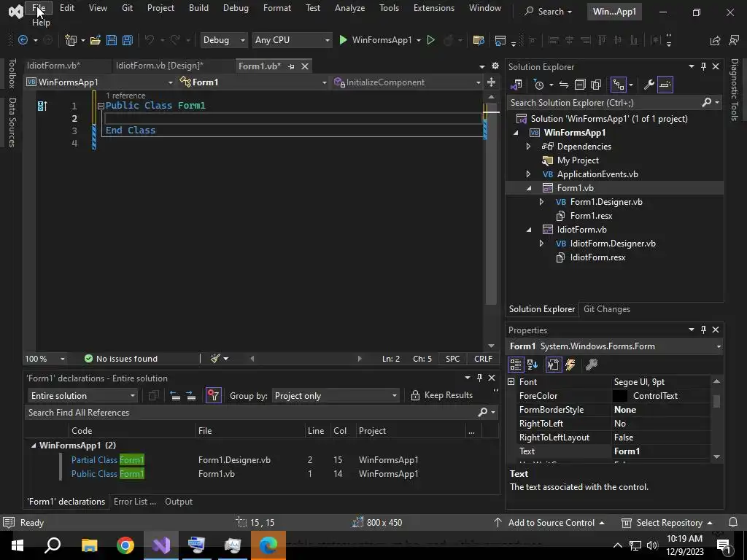Toggle auto-hide pin on Properties panel
Screen dimensions: 747x560
703,330
